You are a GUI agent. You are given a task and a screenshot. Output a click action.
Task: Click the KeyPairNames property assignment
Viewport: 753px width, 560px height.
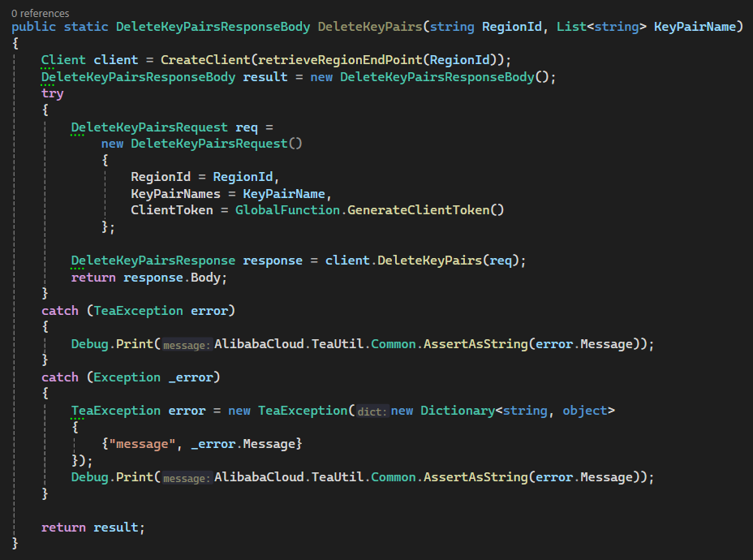231,193
